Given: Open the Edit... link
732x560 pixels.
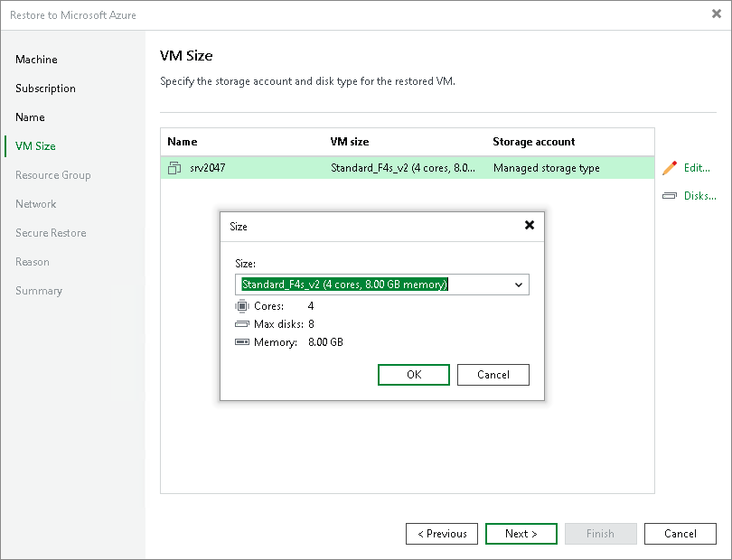Looking at the screenshot, I should pos(697,168).
